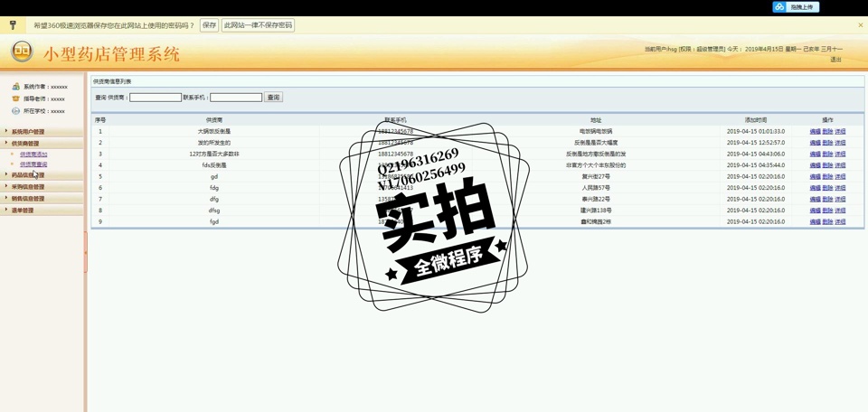Click the pharmacy system logo icon
The width and height of the screenshot is (868, 412).
point(22,52)
